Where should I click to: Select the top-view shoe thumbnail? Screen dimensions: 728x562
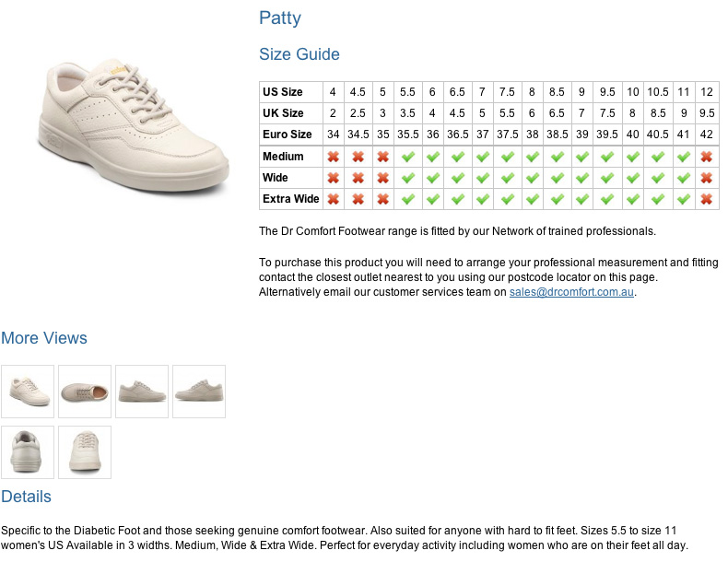[x=85, y=392]
